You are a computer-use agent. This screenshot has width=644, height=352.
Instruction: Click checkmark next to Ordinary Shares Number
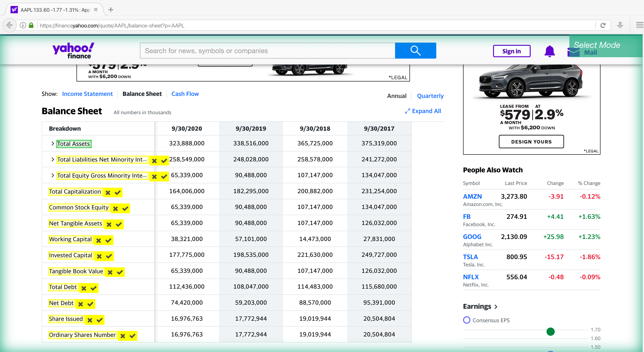click(x=132, y=336)
